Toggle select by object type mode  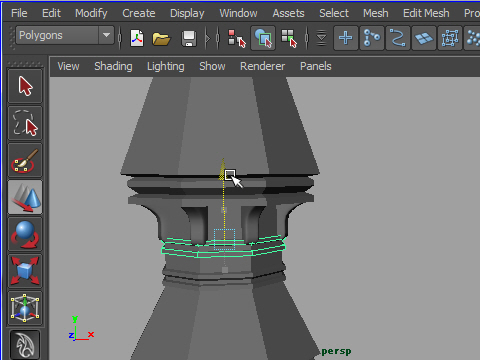[x=263, y=38]
